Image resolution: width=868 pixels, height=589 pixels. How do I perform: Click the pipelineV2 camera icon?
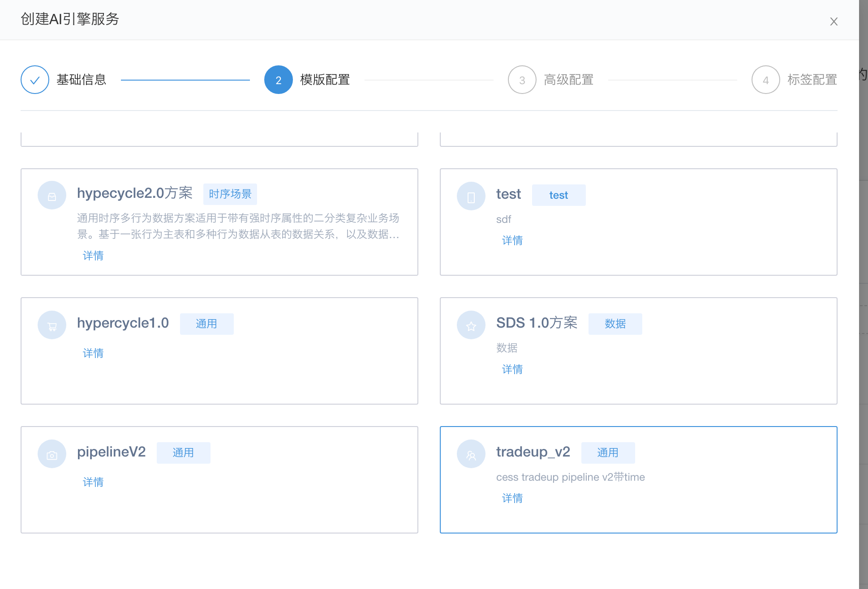[52, 454]
